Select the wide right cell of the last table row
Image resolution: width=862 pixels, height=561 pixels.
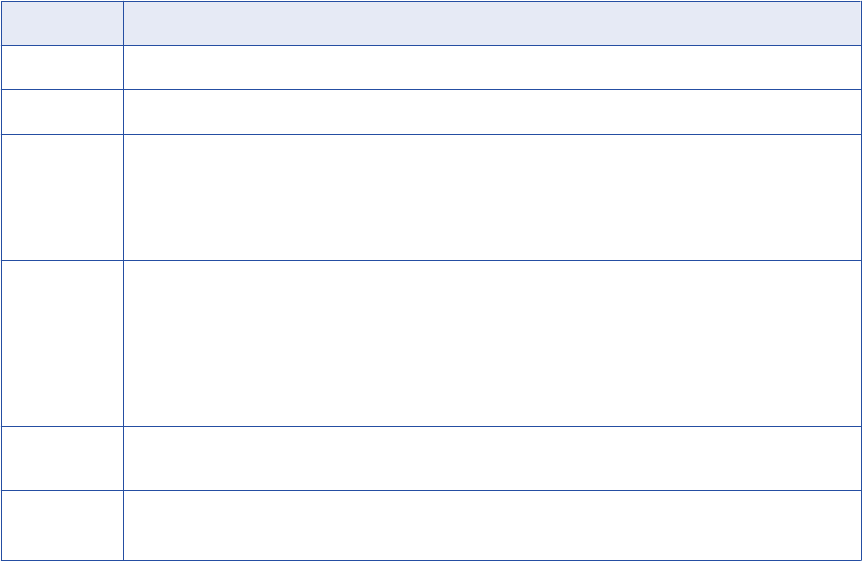click(491, 525)
